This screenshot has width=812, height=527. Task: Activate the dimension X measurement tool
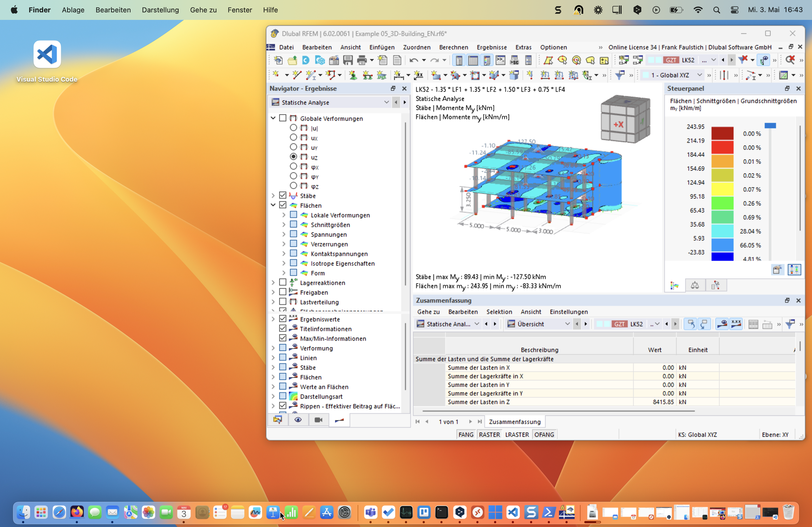[399, 75]
